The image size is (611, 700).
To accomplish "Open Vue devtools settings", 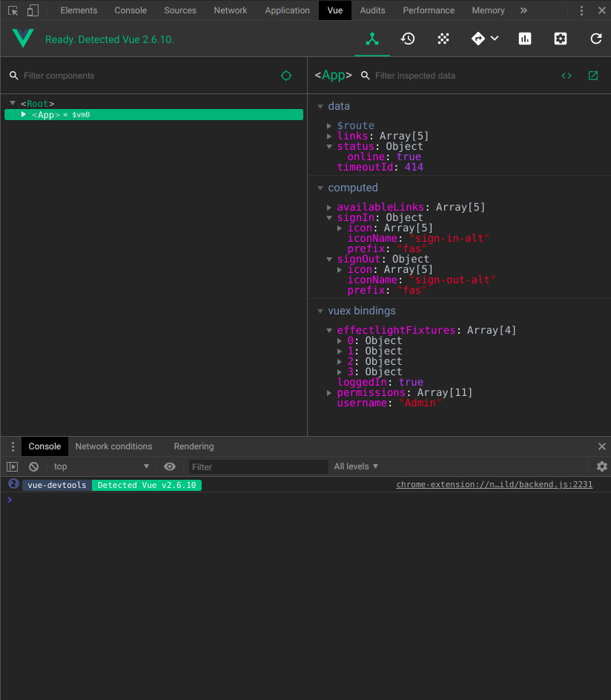I will click(560, 39).
